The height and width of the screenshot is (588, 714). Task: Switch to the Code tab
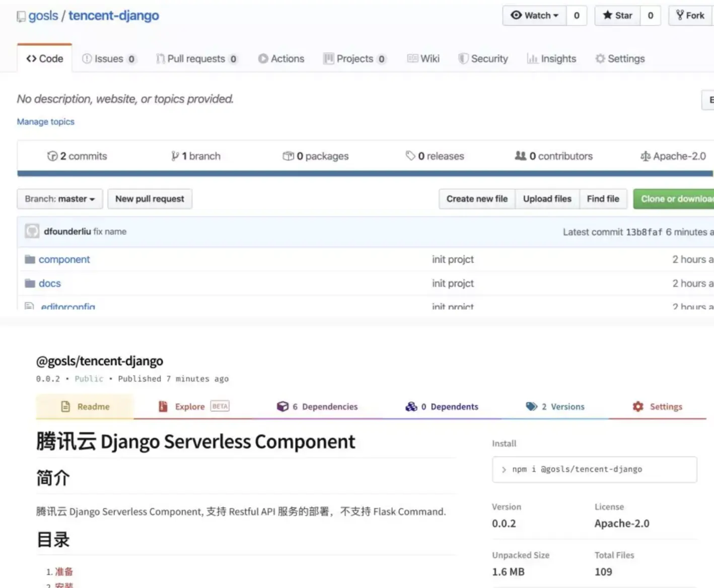pyautogui.click(x=45, y=58)
